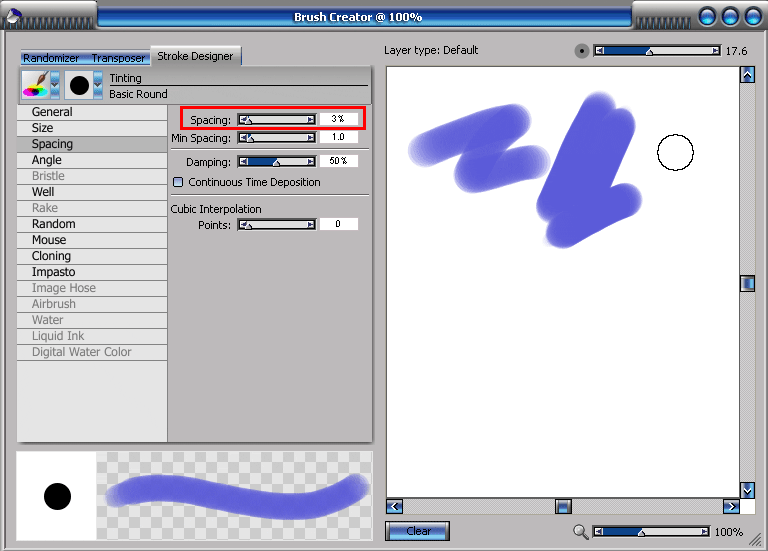Click the dab preview thumbnail
Viewport: 768px width, 551px height.
coord(57,496)
